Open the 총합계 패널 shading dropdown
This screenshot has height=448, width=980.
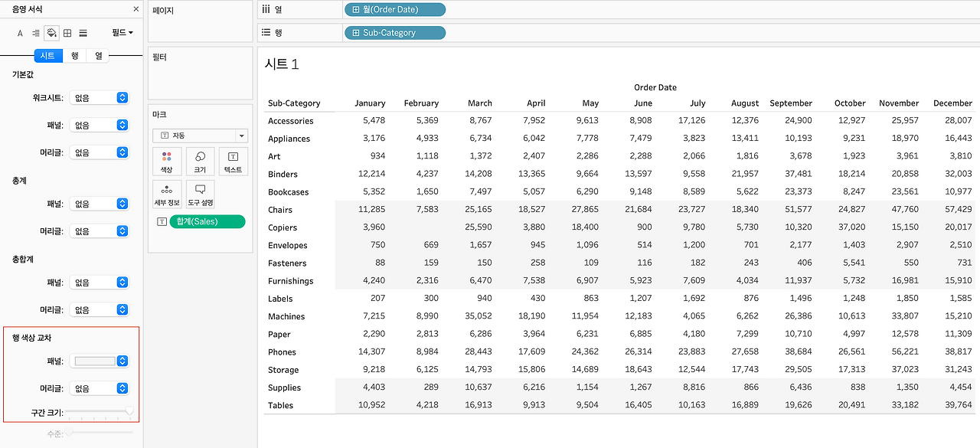[x=100, y=283]
